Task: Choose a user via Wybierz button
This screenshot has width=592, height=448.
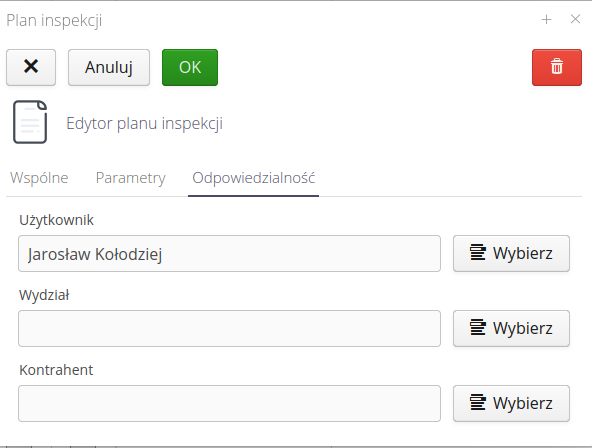Action: pyautogui.click(x=511, y=253)
